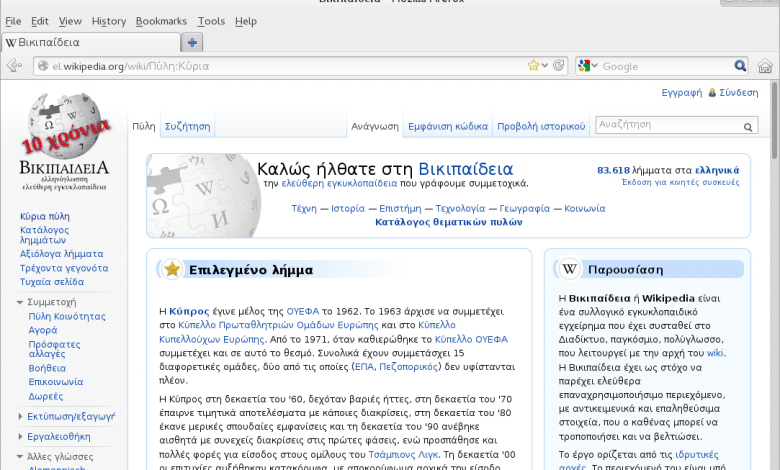Expand the Εργαλειοθήκη sidebar section
Screen dimensions: 780x470
pyautogui.click(x=54, y=437)
